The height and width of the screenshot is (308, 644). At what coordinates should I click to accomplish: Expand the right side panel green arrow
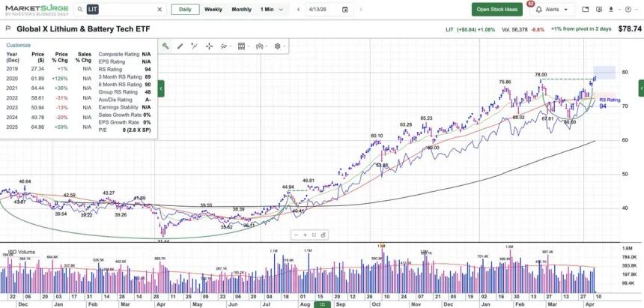(641, 88)
